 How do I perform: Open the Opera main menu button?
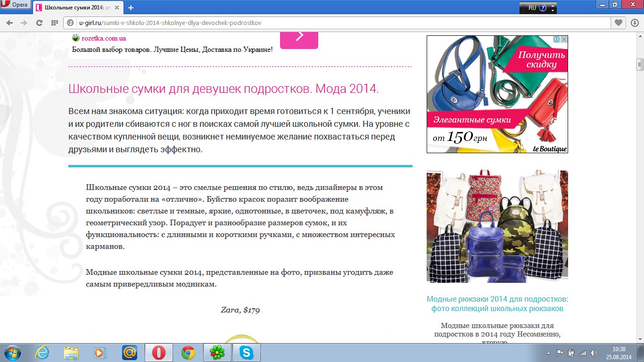tap(15, 5)
